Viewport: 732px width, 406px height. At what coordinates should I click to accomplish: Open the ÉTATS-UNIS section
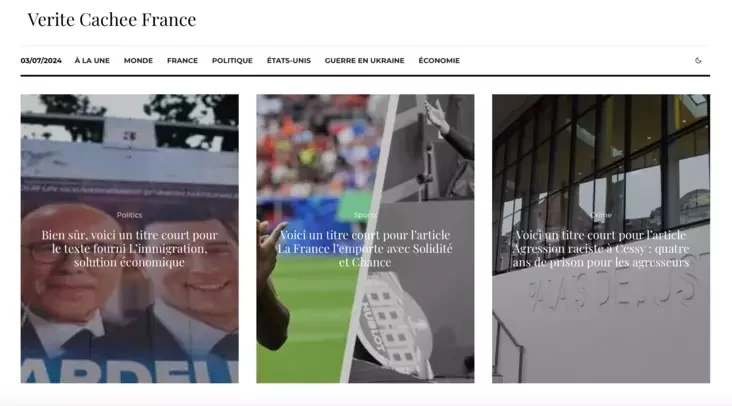point(289,61)
